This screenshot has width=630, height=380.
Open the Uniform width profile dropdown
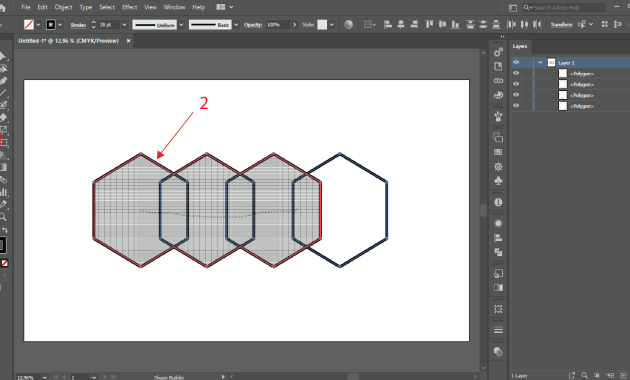coord(181,25)
